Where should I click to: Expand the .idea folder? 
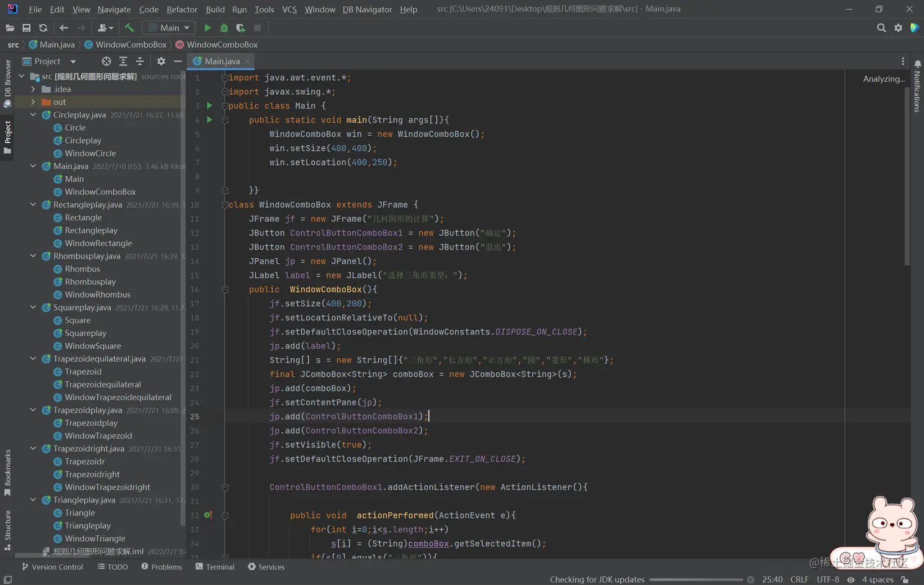pos(33,89)
